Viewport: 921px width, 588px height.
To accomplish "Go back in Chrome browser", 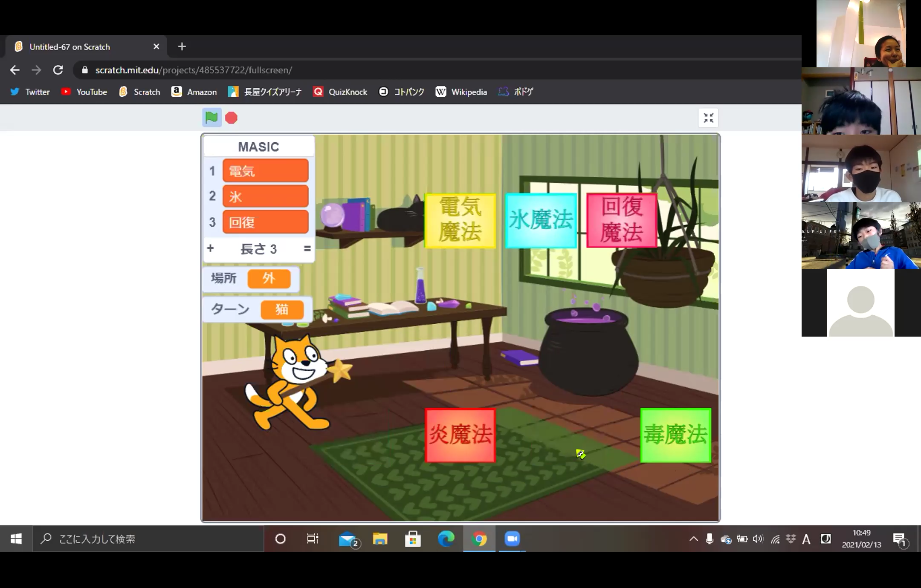I will [x=14, y=70].
